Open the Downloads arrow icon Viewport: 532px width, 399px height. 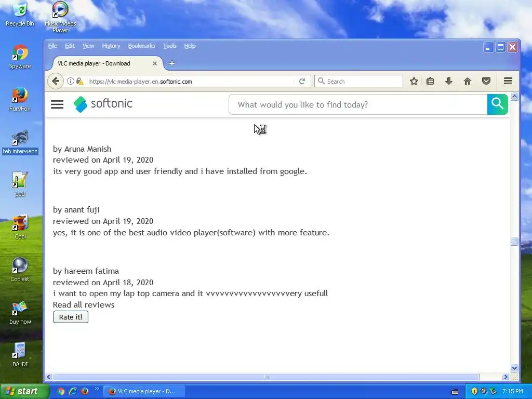point(448,81)
